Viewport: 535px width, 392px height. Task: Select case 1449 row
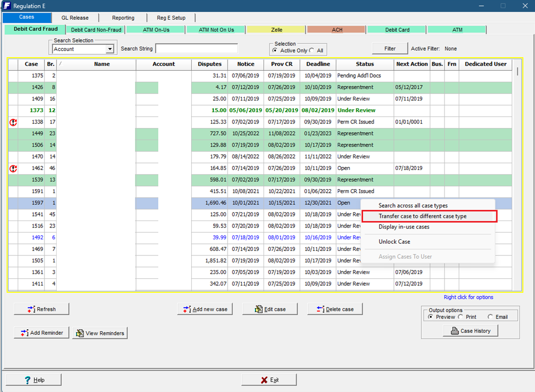pyautogui.click(x=260, y=134)
